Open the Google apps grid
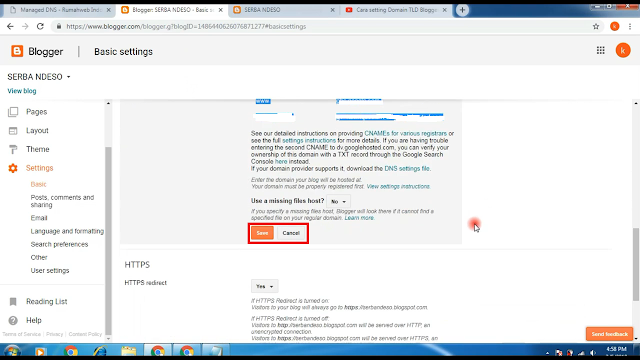Image resolution: width=640 pixels, height=360 pixels. 600,51
